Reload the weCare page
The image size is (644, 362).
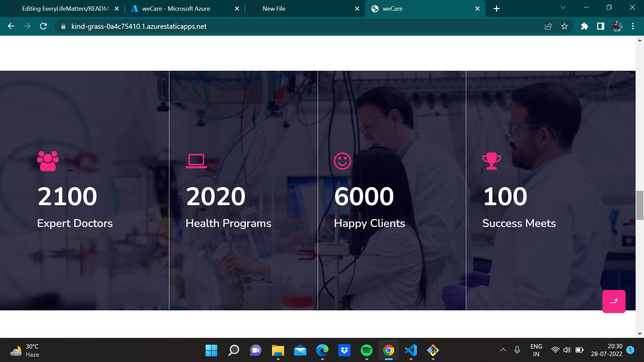[x=43, y=26]
